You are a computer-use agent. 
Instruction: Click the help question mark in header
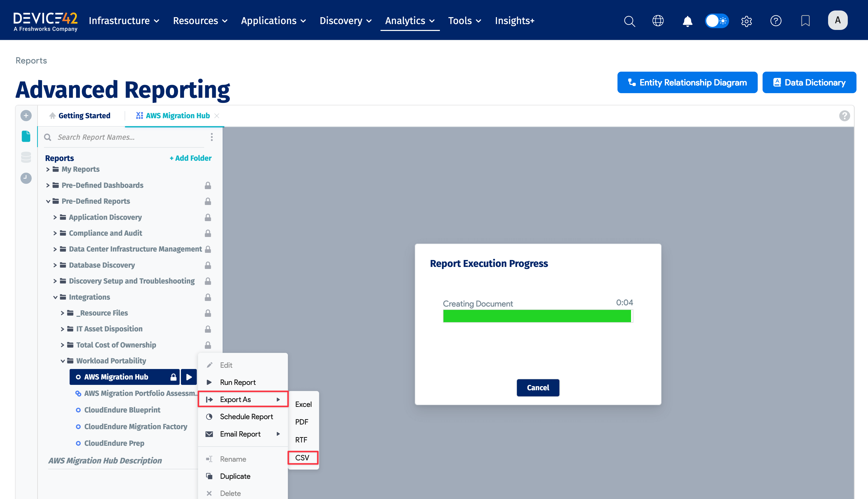(776, 21)
